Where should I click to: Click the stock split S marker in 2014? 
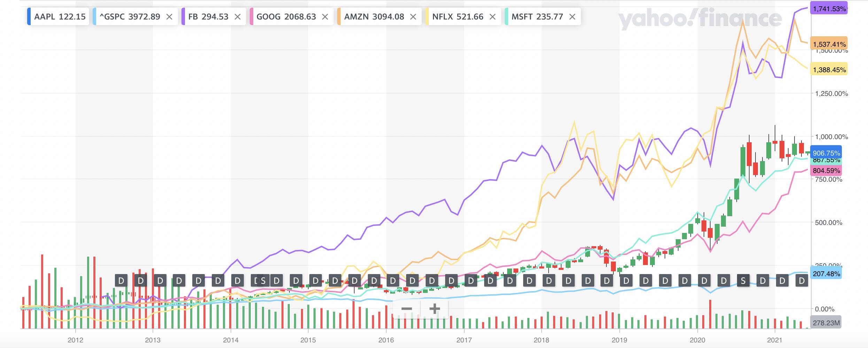click(264, 281)
